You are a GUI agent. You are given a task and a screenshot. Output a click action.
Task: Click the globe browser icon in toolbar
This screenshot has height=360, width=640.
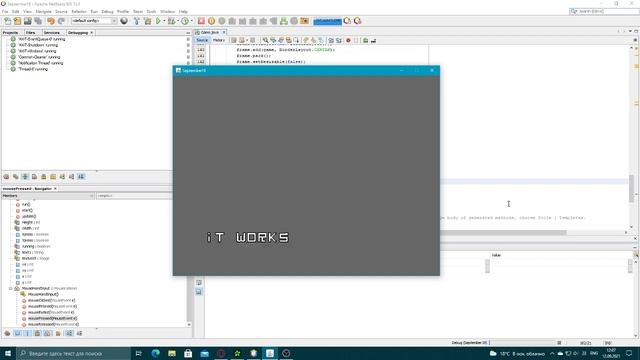(x=124, y=21)
